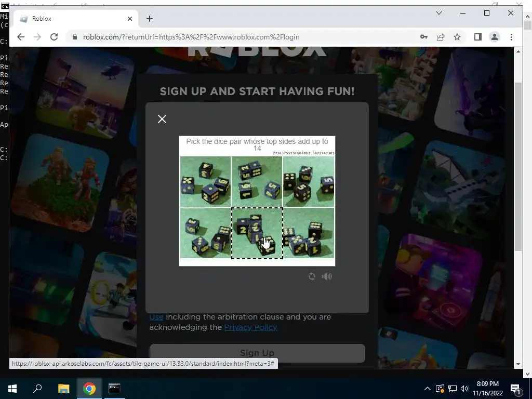This screenshot has width=532, height=399.
Task: Open Chrome three-dot menu
Action: (511, 37)
